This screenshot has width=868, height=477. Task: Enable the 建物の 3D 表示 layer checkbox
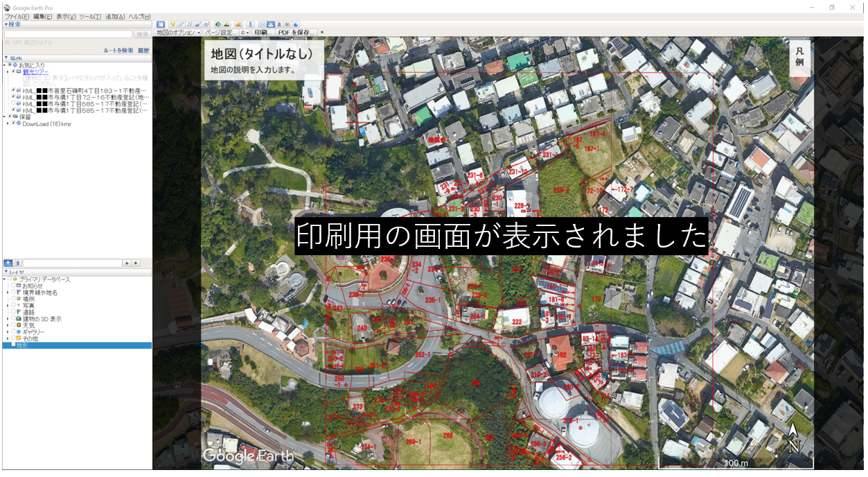tap(13, 318)
